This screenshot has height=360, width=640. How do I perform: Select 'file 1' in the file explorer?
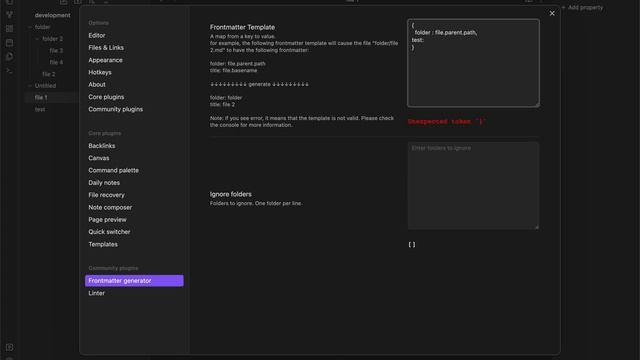(41, 98)
